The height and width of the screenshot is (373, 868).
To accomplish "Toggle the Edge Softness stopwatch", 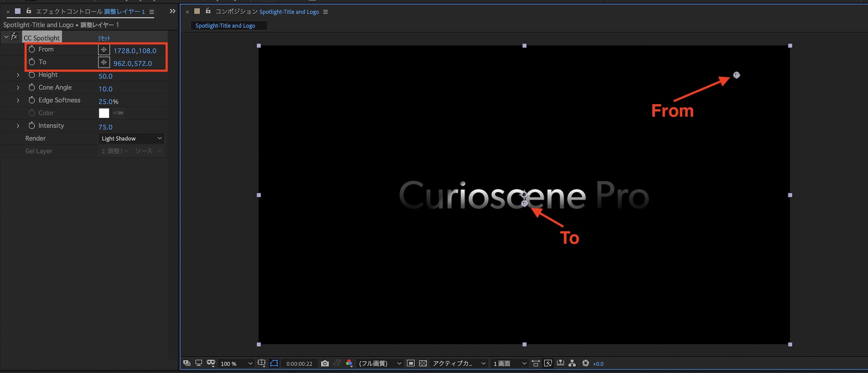I will 32,100.
